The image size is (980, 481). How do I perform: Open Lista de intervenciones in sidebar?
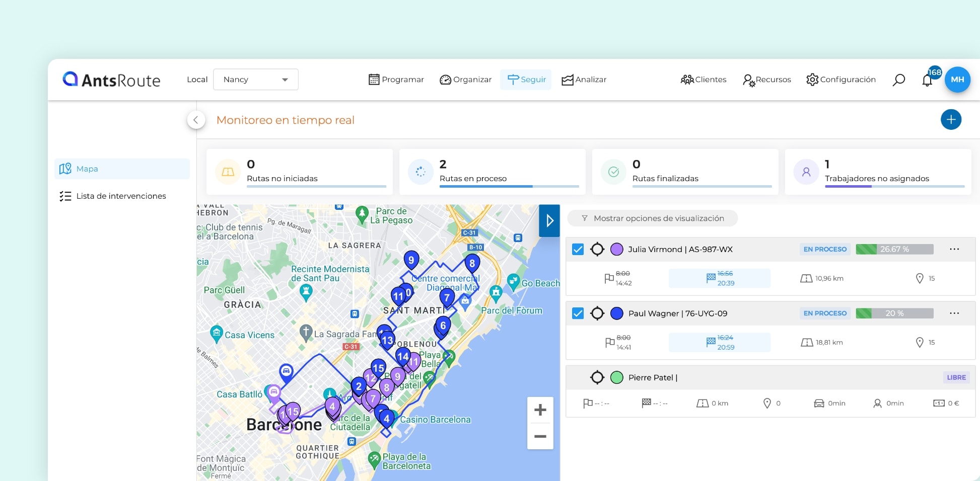tap(121, 196)
